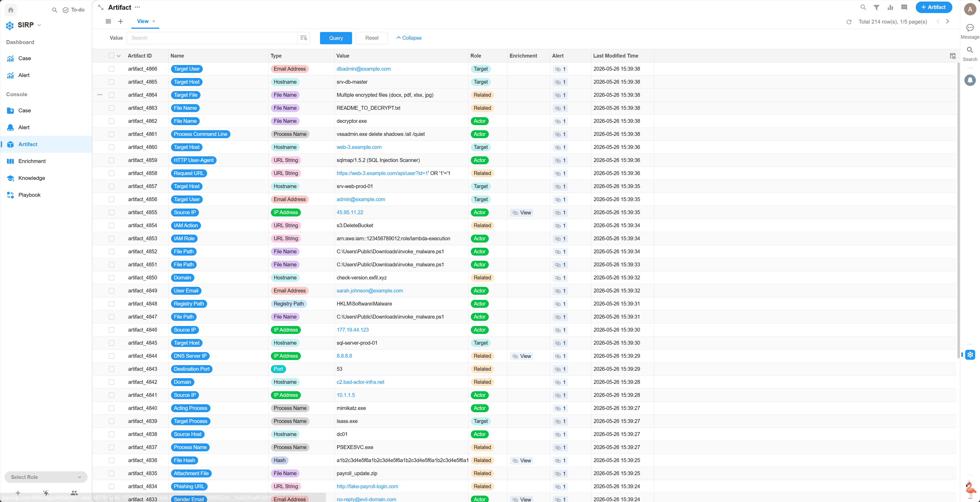Click the blue gear widget on right edge

(970, 354)
